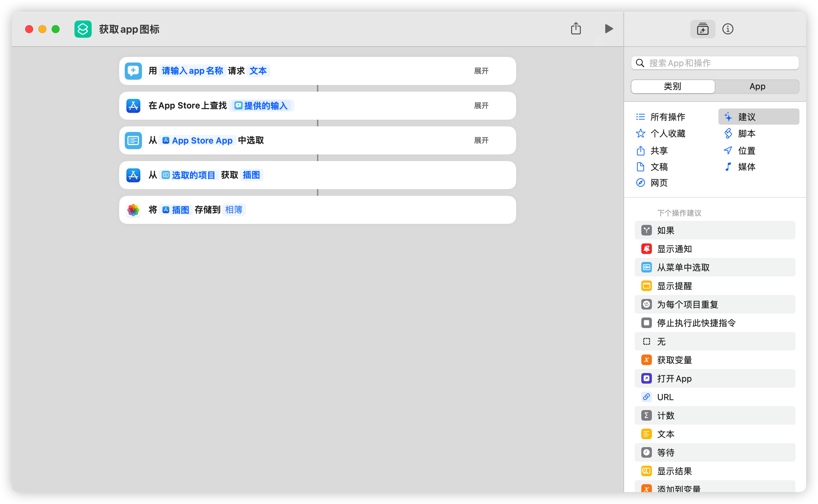Add the 显示通知 suggested action

click(715, 249)
